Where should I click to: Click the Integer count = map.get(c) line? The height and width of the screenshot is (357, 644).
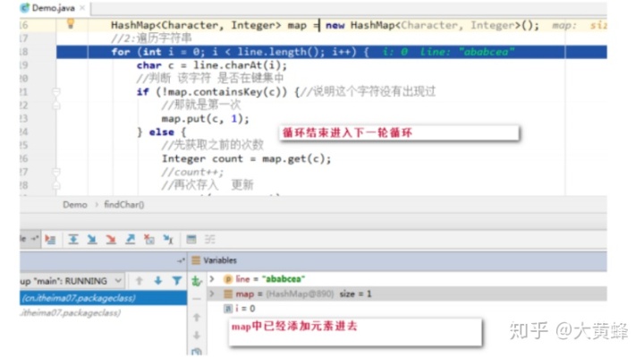click(x=246, y=158)
